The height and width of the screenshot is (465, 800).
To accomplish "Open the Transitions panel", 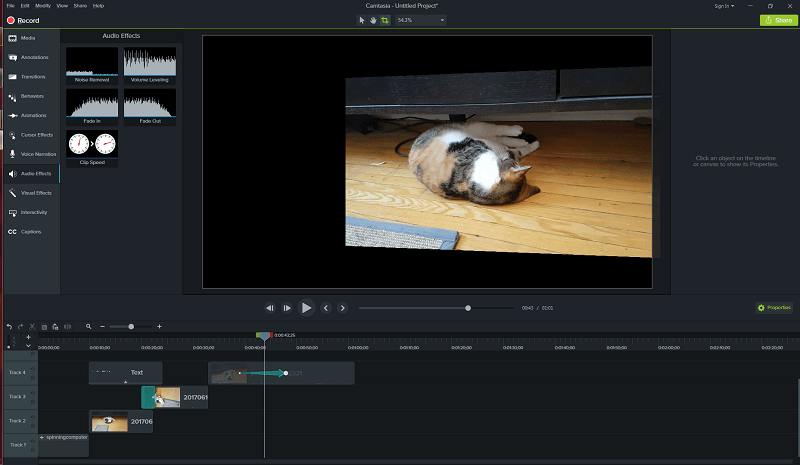I will click(x=32, y=77).
